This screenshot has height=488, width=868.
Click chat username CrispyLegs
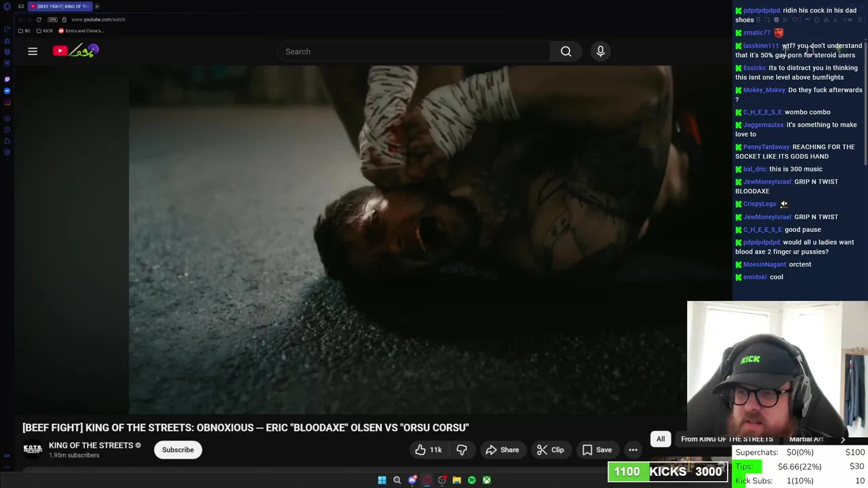coord(759,204)
